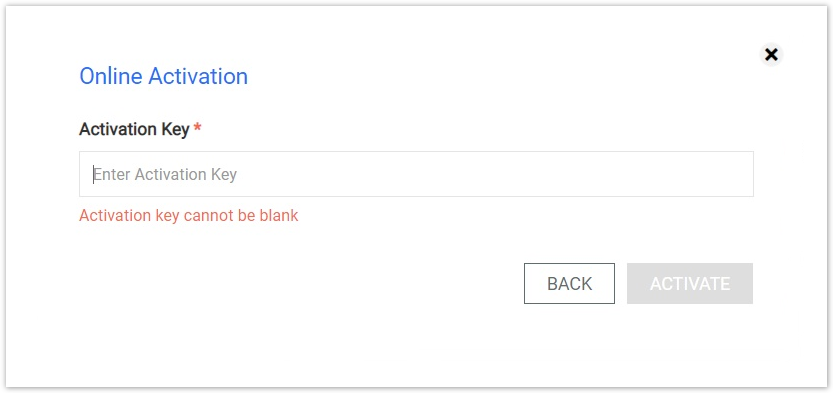The height and width of the screenshot is (393, 833).
Task: Click the blue Online Activation title
Action: [x=164, y=76]
